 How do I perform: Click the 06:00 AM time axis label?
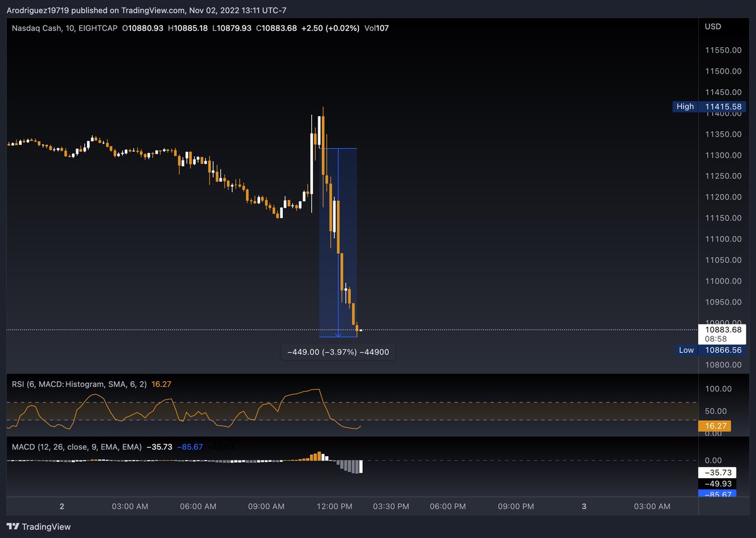coord(198,507)
